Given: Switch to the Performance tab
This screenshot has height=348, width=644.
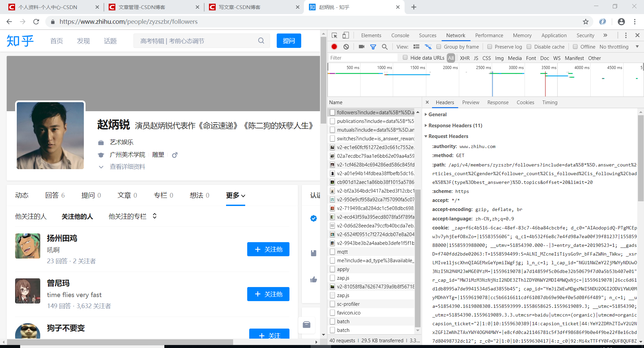Looking at the screenshot, I should (489, 35).
